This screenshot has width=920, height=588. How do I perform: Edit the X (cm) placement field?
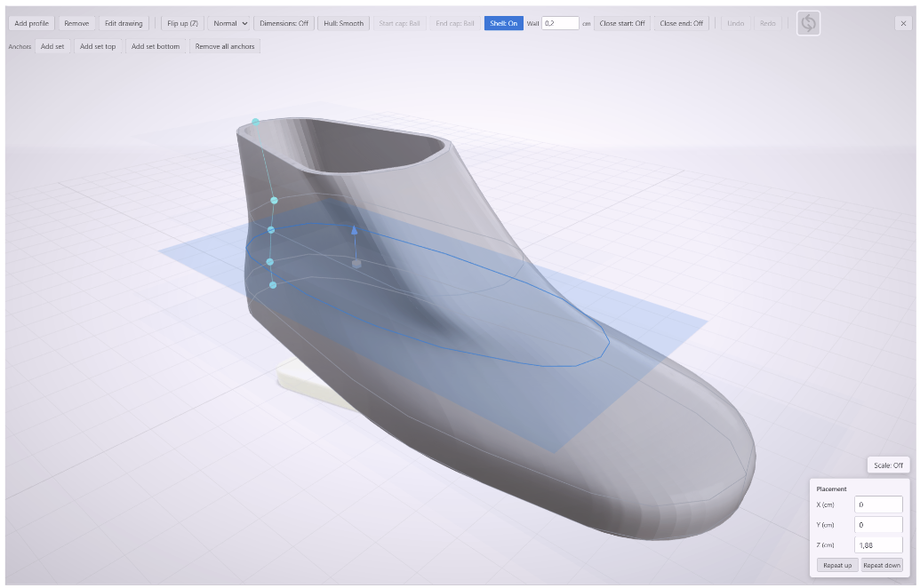coord(878,505)
